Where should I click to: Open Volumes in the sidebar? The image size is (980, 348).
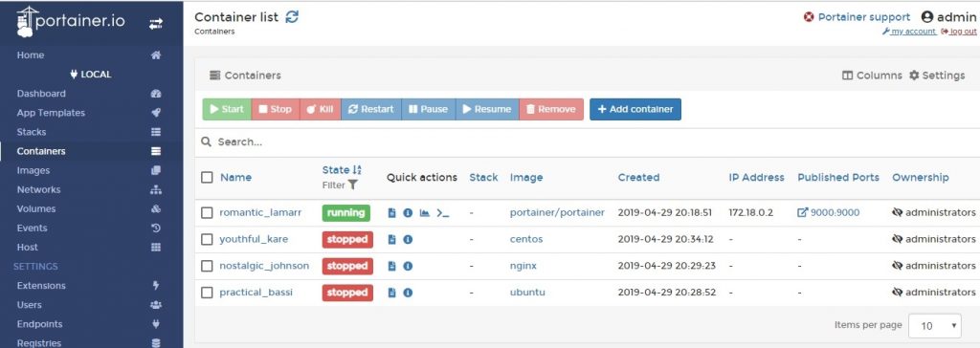(x=36, y=208)
